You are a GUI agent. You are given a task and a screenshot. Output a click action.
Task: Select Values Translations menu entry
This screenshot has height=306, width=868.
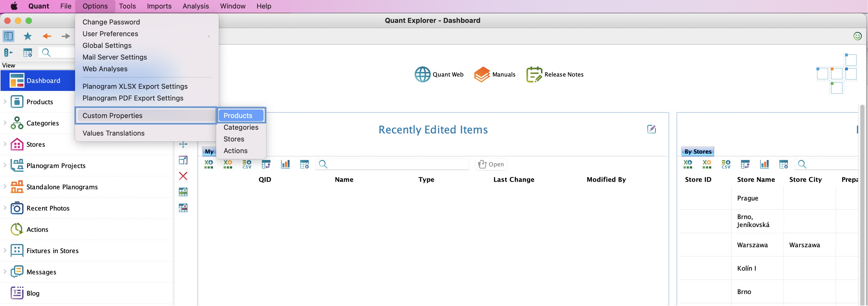point(114,133)
